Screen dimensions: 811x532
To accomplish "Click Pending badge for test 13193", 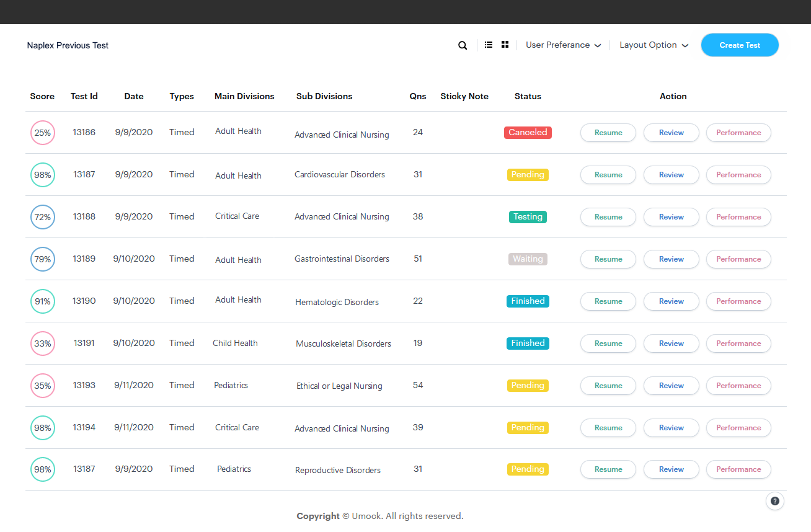I will pos(528,385).
